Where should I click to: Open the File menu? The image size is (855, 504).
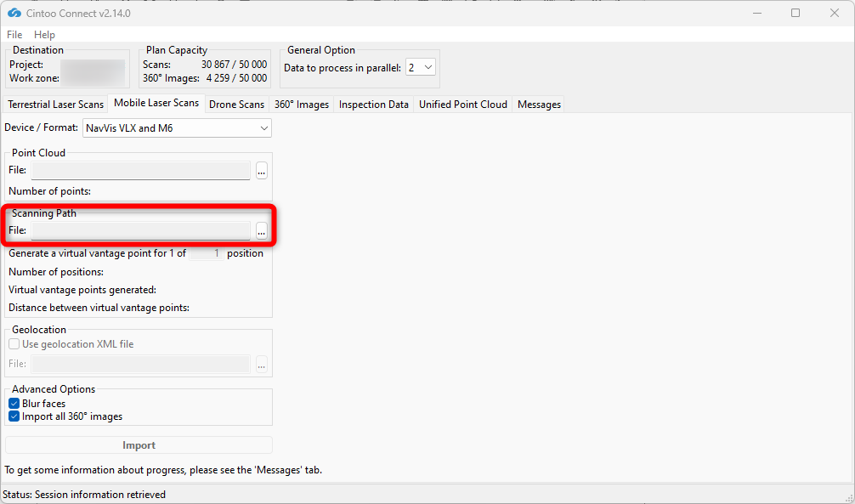(14, 34)
